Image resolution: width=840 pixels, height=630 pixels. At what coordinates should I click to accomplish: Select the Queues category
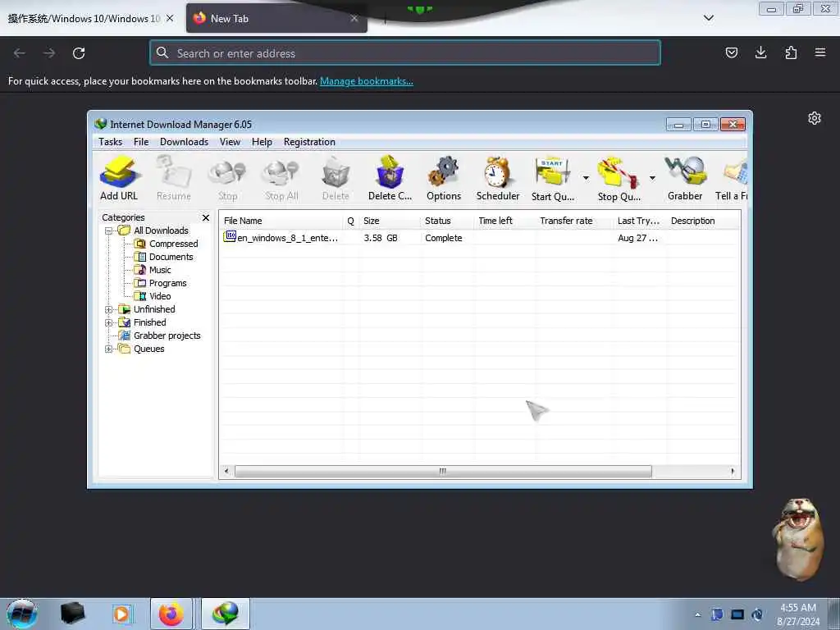[x=149, y=349]
